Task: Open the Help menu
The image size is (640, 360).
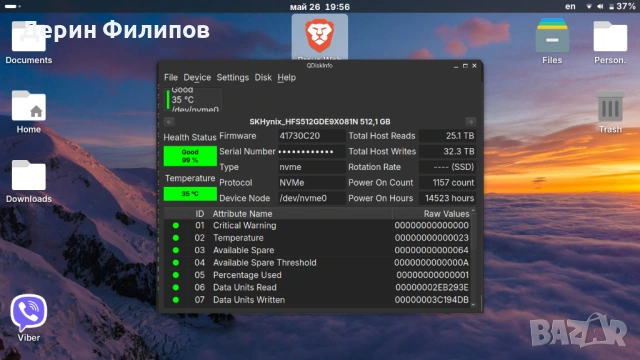Action: click(x=287, y=77)
